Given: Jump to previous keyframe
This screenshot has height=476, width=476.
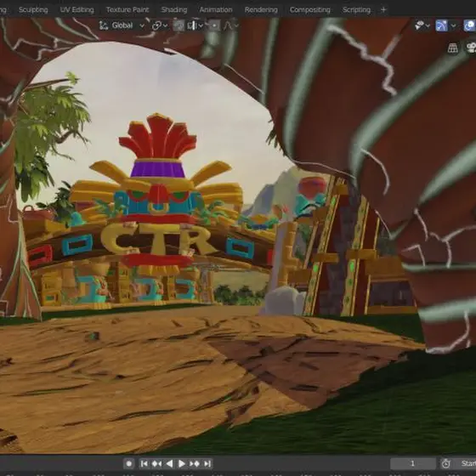Looking at the screenshot, I should pos(156,463).
